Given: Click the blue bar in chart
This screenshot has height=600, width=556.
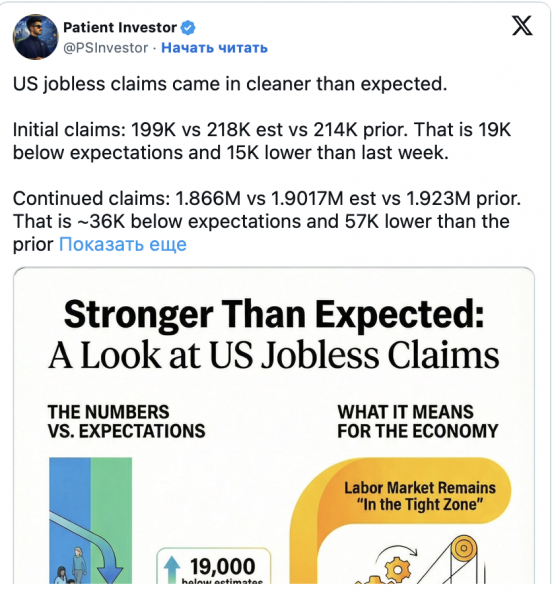Looking at the screenshot, I should click(70, 520).
